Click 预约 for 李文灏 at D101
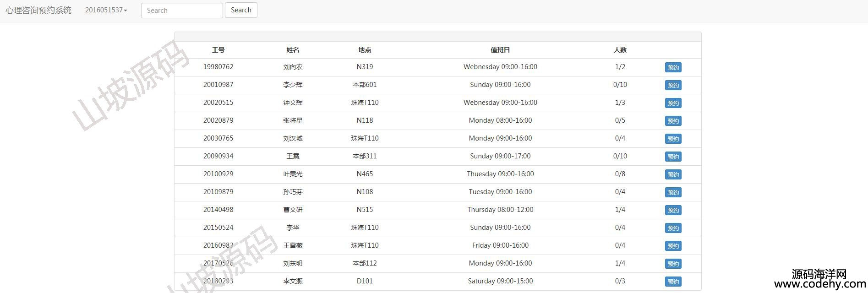Screen dimensions: 868x293 tap(673, 282)
